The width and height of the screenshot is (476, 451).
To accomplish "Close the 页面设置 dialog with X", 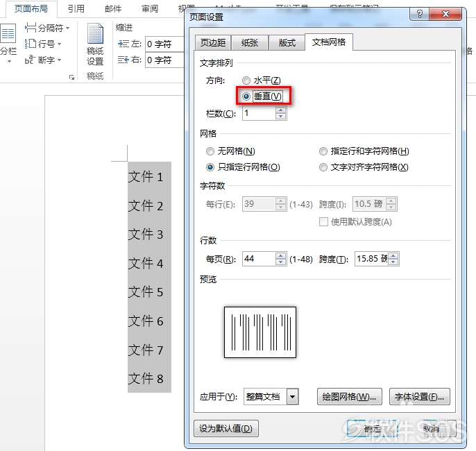I will pos(445,14).
